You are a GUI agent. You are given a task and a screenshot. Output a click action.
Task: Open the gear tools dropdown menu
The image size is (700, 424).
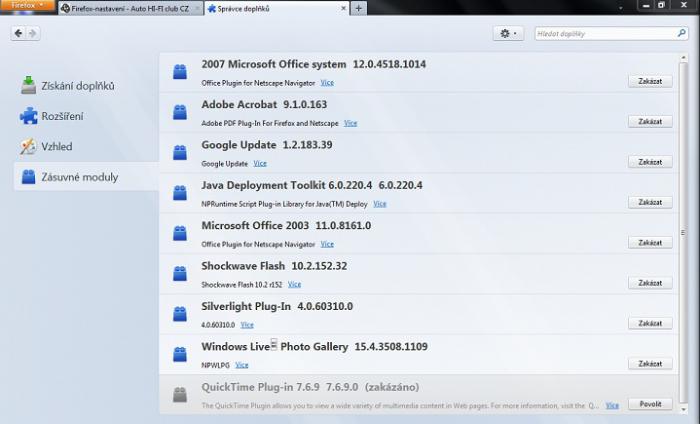508,33
